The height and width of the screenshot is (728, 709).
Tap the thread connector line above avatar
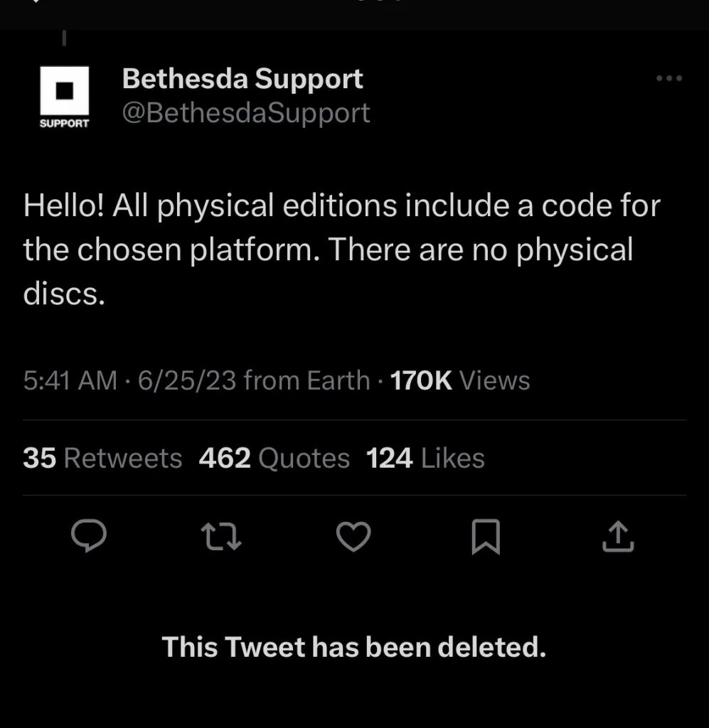[x=64, y=38]
